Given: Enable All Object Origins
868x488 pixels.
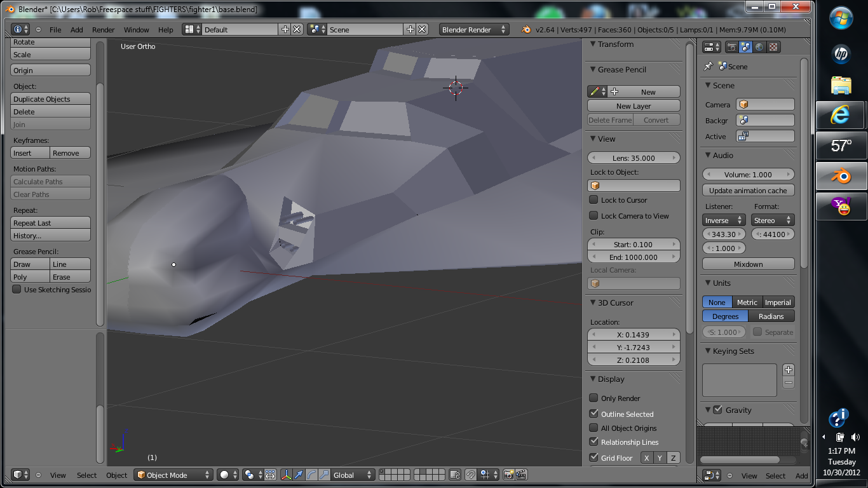Looking at the screenshot, I should click(593, 428).
